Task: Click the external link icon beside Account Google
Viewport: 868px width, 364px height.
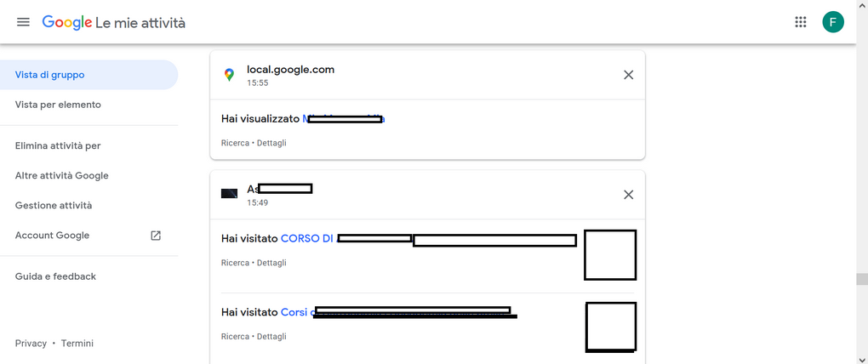Action: pyautogui.click(x=156, y=236)
